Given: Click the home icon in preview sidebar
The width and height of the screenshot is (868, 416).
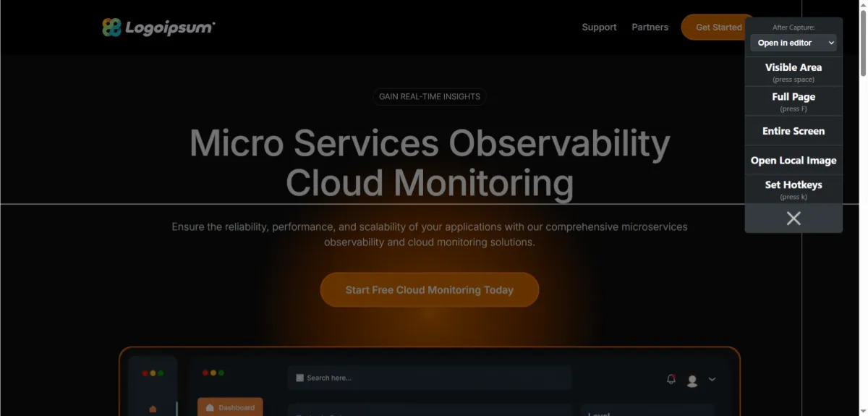Looking at the screenshot, I should point(153,409).
